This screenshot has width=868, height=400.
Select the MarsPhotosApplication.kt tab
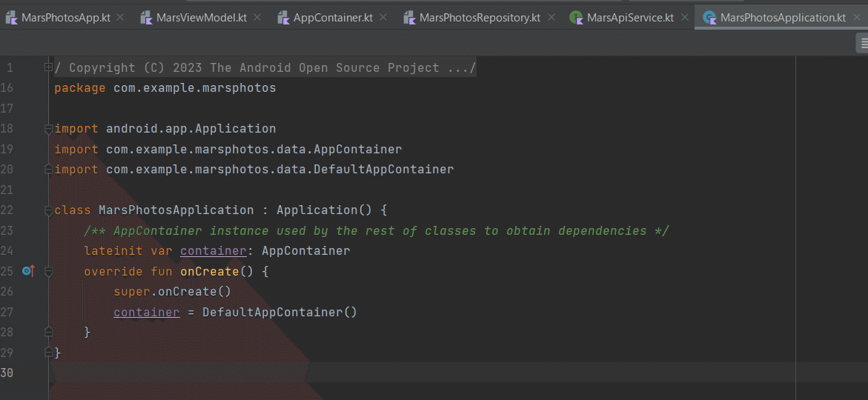coord(783,17)
